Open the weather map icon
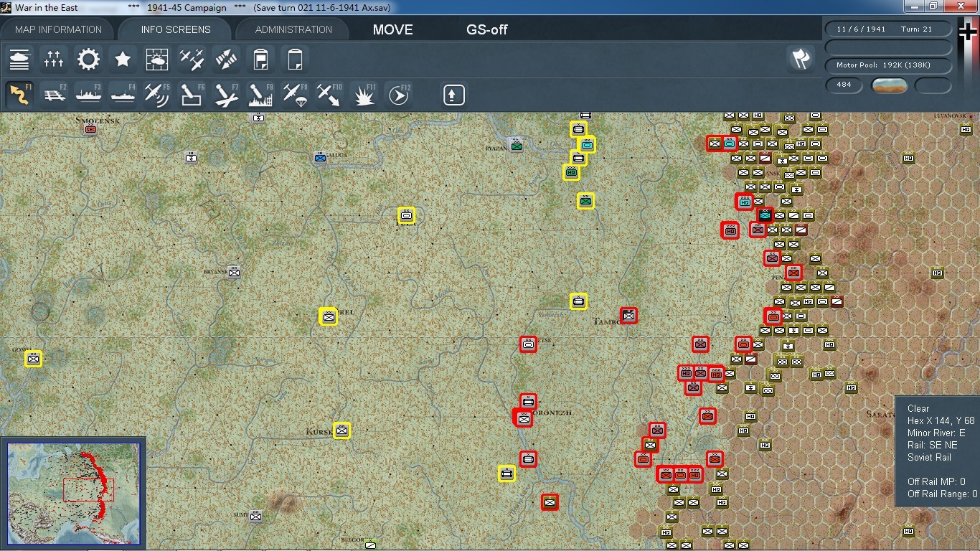 (157, 60)
